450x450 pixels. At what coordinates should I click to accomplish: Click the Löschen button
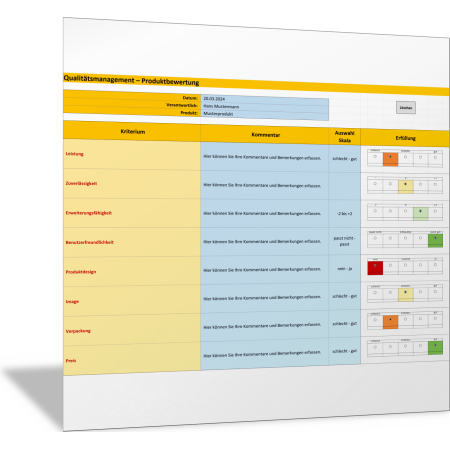[x=406, y=108]
